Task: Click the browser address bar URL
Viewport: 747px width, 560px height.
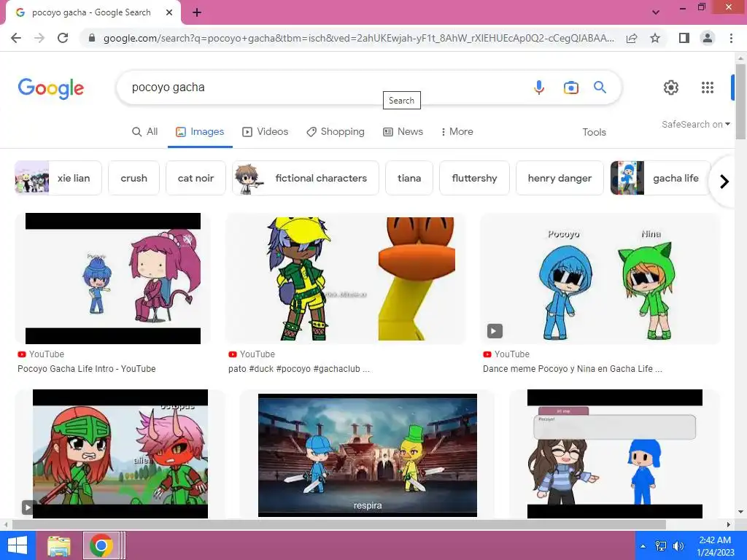Action: point(358,38)
